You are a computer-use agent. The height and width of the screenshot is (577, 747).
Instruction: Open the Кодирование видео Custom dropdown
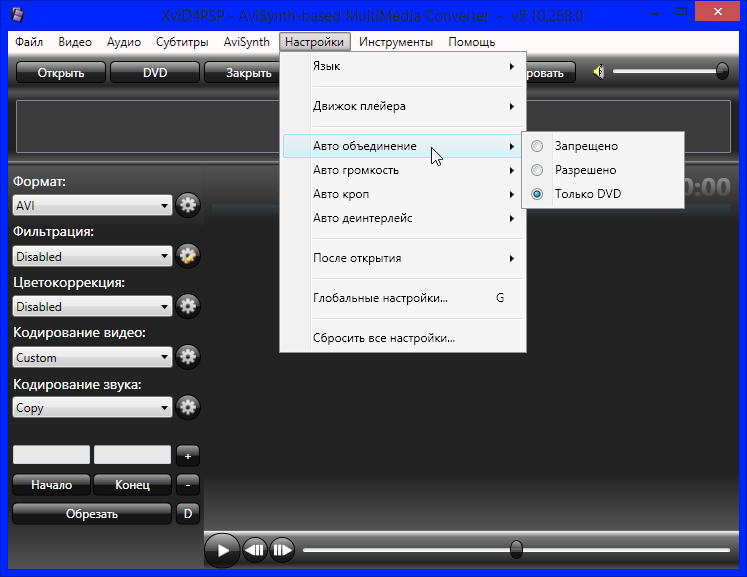(92, 357)
